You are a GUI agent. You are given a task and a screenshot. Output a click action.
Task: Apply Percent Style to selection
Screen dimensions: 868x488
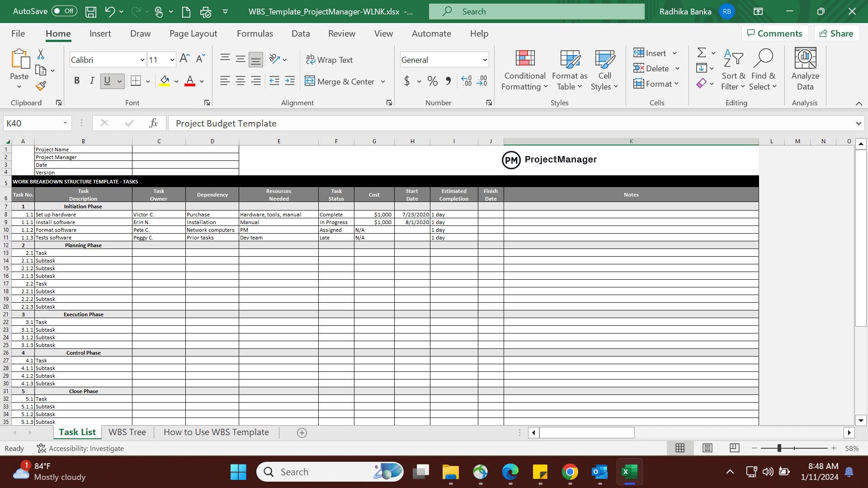pyautogui.click(x=432, y=81)
